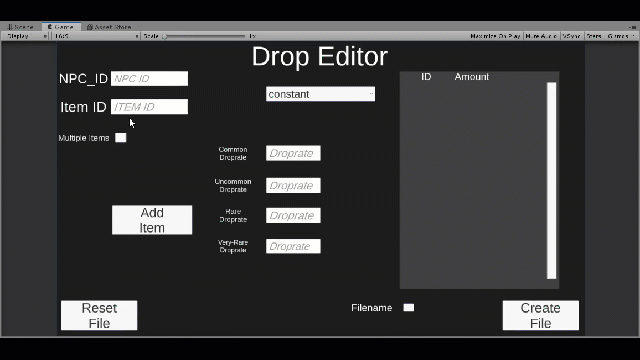640x360 pixels.
Task: Click the ID column header
Action: [426, 77]
